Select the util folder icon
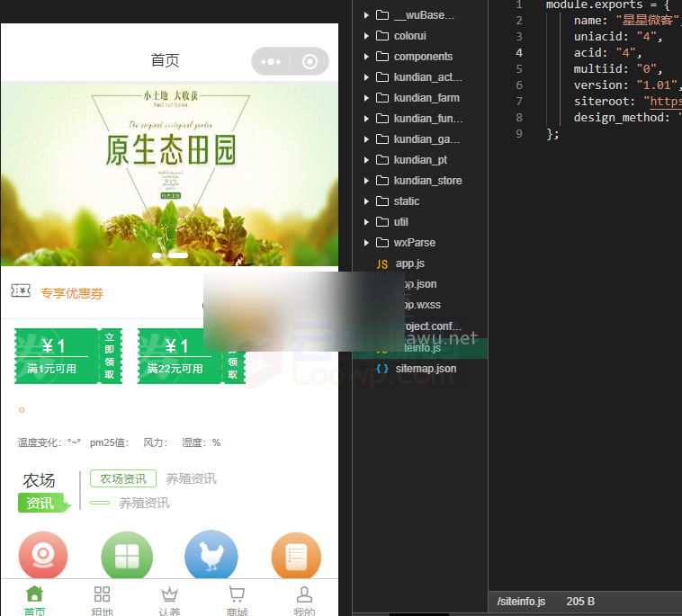Image resolution: width=682 pixels, height=616 pixels. [x=382, y=221]
